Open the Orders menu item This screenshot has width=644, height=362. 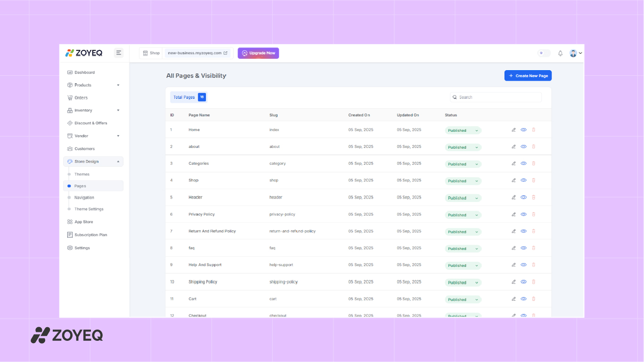[x=81, y=98]
